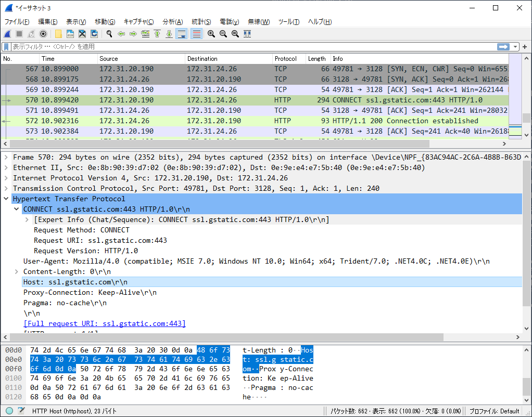
Task: Sort packets by the Length column
Action: click(x=318, y=59)
